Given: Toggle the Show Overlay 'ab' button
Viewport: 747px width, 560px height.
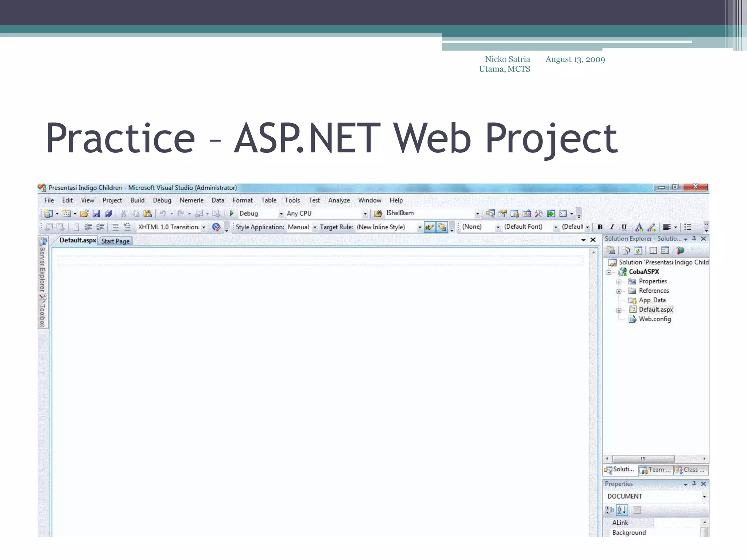Looking at the screenshot, I should pos(430,227).
